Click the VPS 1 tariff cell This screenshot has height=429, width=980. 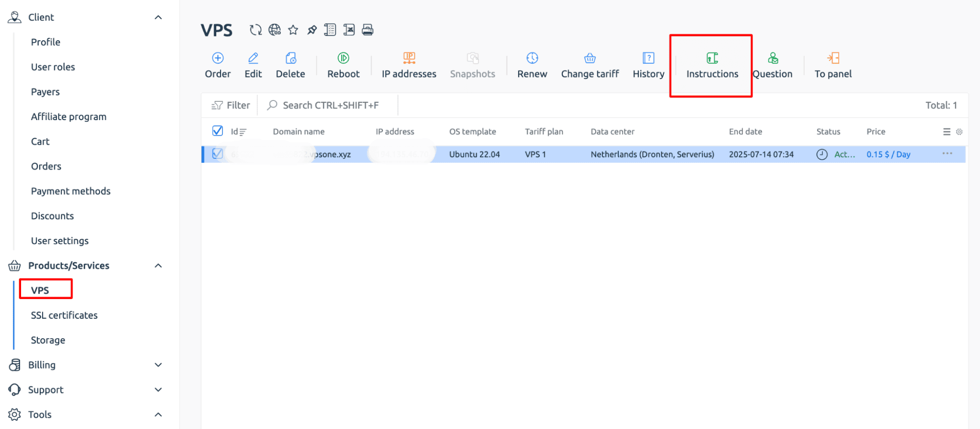point(535,154)
